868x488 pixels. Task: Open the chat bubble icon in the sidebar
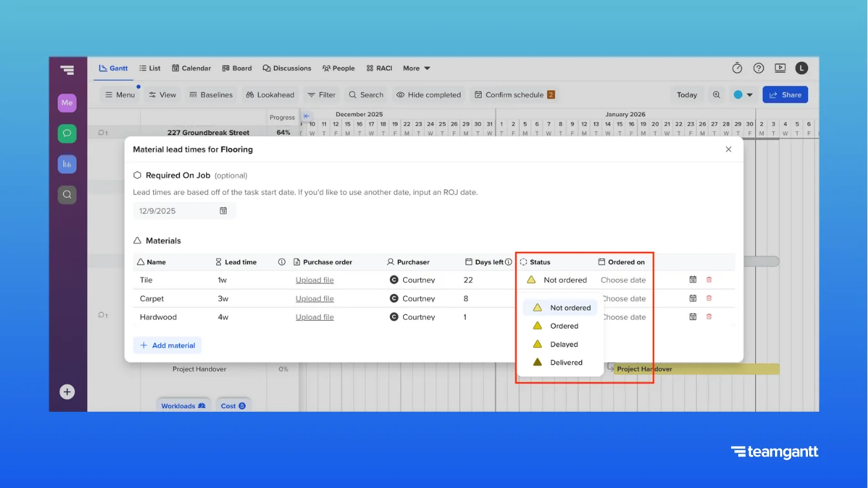pyautogui.click(x=67, y=133)
